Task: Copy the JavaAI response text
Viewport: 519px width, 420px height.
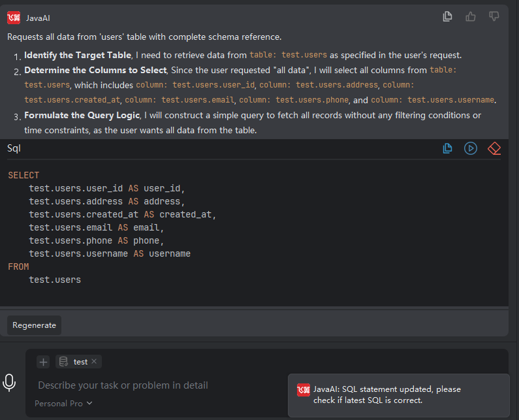Action: click(x=447, y=17)
